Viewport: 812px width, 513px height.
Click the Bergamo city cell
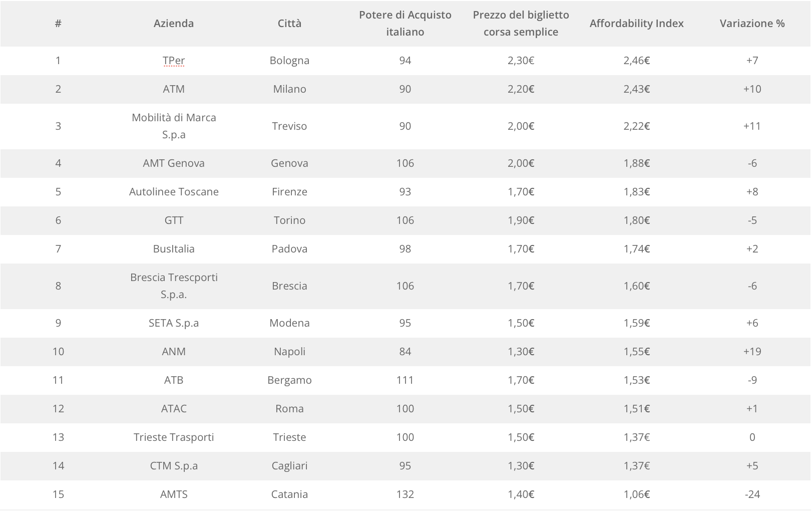[x=289, y=380]
